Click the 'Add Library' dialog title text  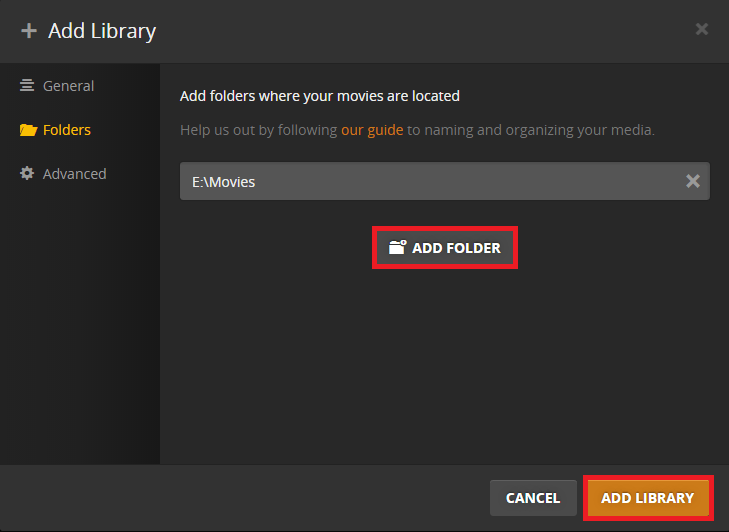tap(102, 31)
